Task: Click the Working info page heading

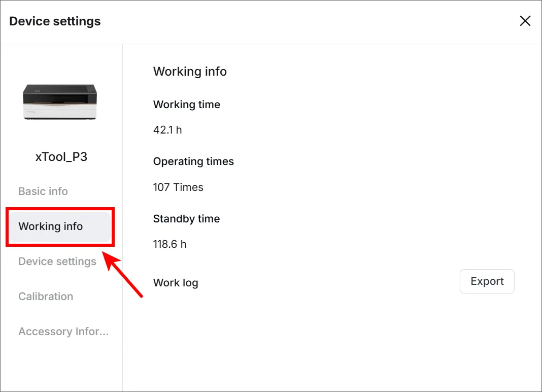Action: [190, 71]
